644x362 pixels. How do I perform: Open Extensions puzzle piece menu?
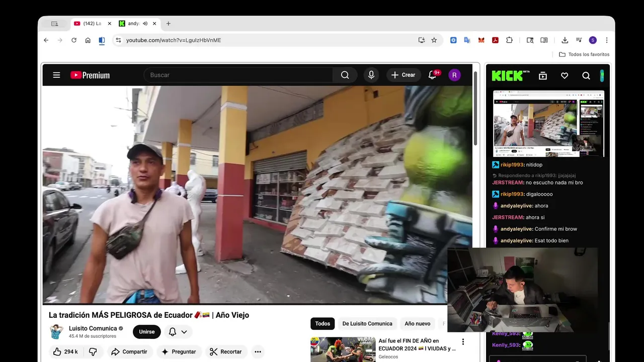tap(509, 40)
